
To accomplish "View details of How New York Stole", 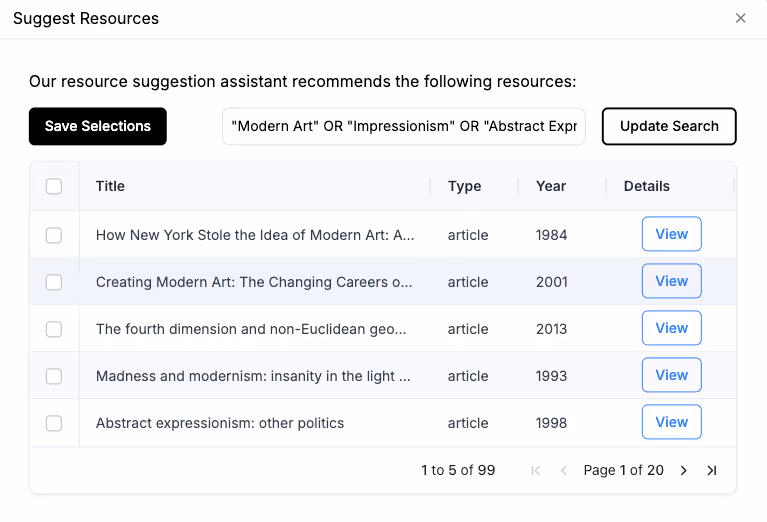I will click(x=672, y=234).
